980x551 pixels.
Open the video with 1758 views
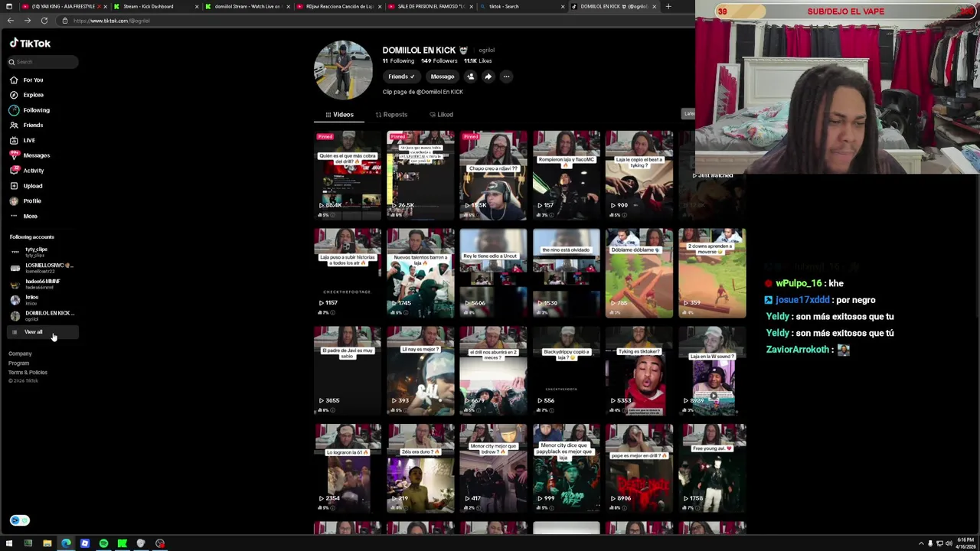[x=712, y=468]
